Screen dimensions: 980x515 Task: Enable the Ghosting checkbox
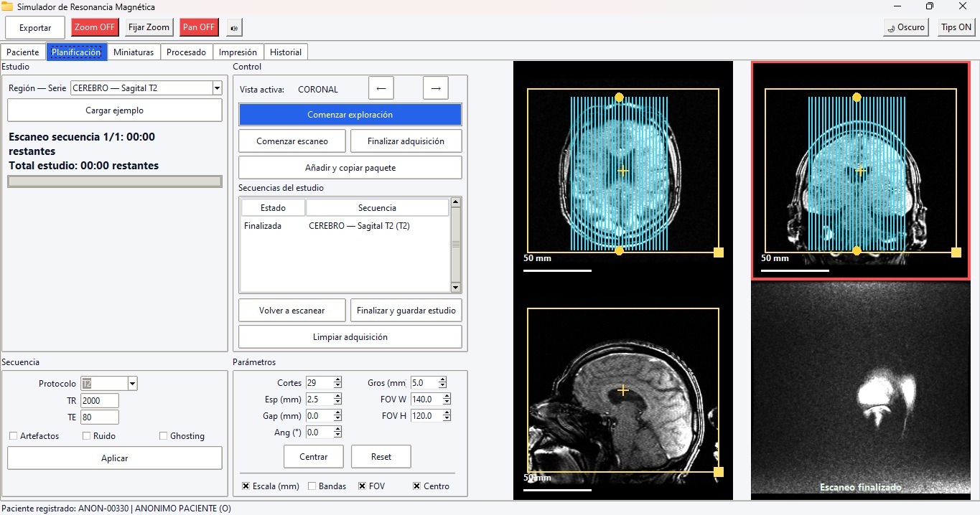click(x=164, y=436)
